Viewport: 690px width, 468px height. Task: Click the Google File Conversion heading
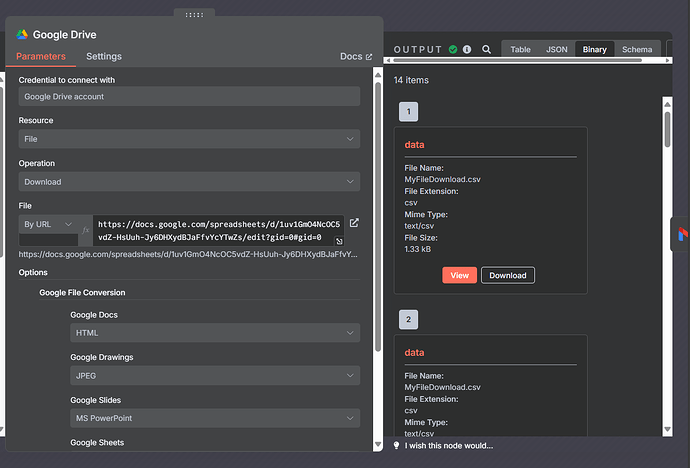82,292
